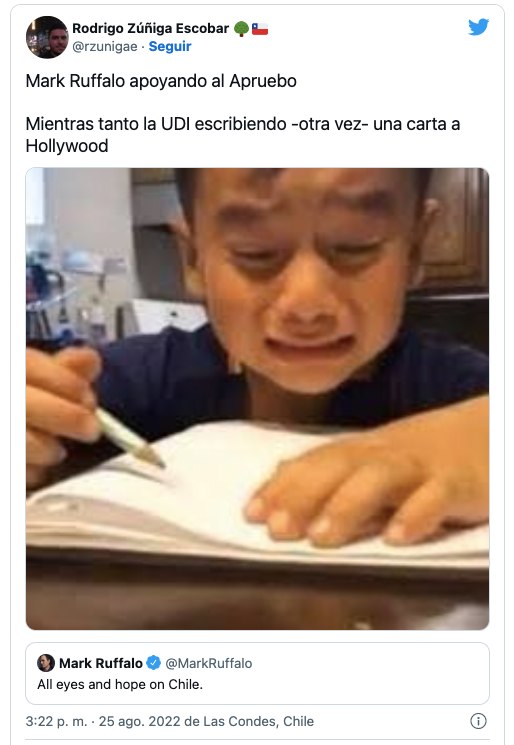Click the 'Mientras tanto la UDI' paragraph
This screenshot has width=514, height=745.
pyautogui.click(x=243, y=134)
